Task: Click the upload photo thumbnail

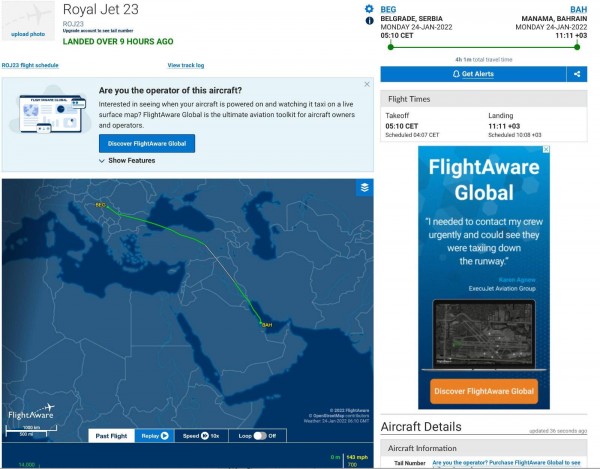Action: [27, 22]
